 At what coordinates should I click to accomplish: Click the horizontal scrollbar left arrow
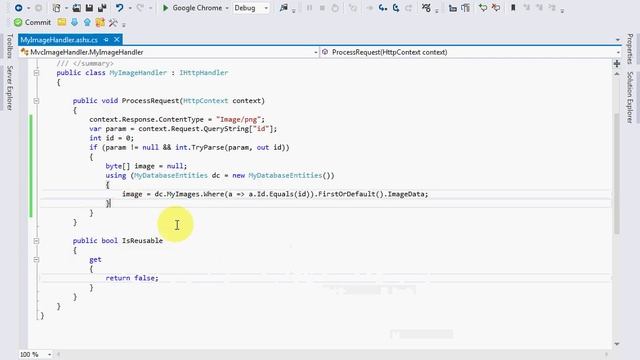coord(58,354)
